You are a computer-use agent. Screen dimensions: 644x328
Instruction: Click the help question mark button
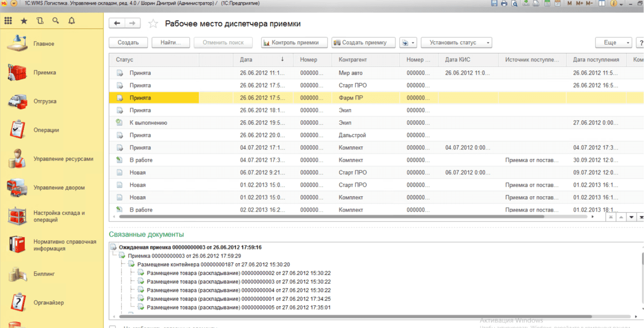(x=640, y=43)
